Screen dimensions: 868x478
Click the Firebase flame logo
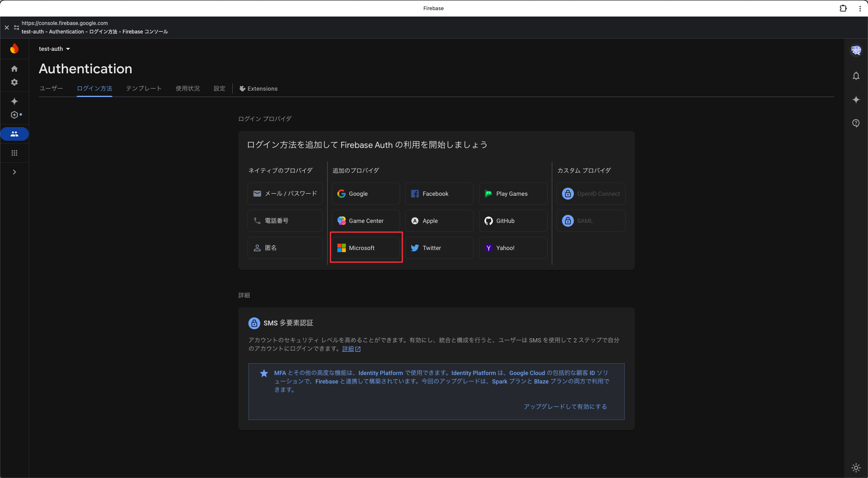click(14, 49)
